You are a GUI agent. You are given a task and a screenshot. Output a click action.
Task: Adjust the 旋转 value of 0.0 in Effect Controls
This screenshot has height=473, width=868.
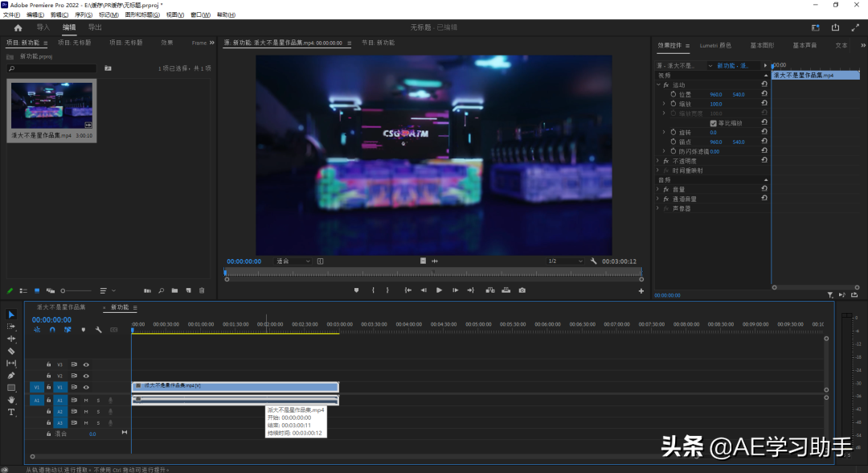pyautogui.click(x=714, y=132)
